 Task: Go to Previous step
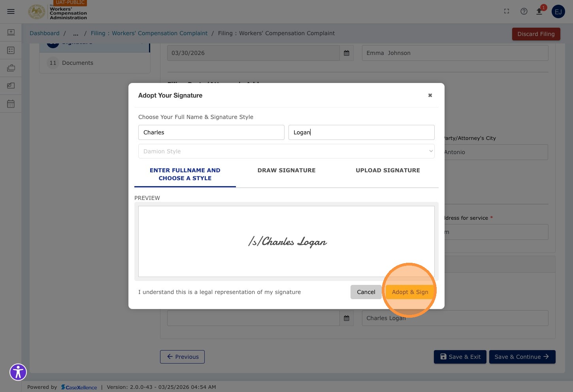182,357
